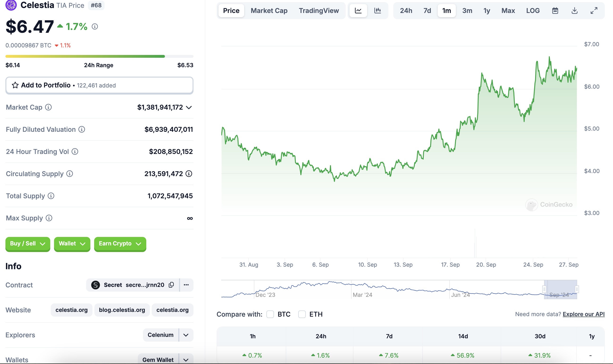Show Circulating Supply label info icon

click(70, 174)
